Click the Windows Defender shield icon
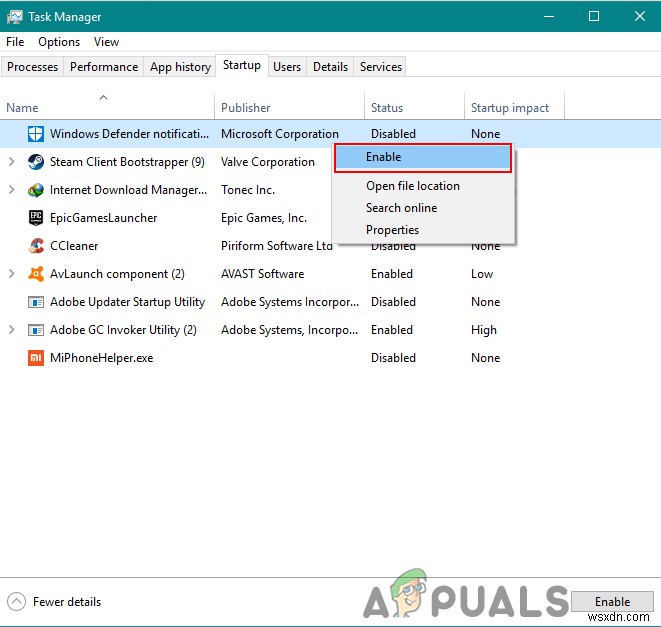This screenshot has height=627, width=661. 35,134
